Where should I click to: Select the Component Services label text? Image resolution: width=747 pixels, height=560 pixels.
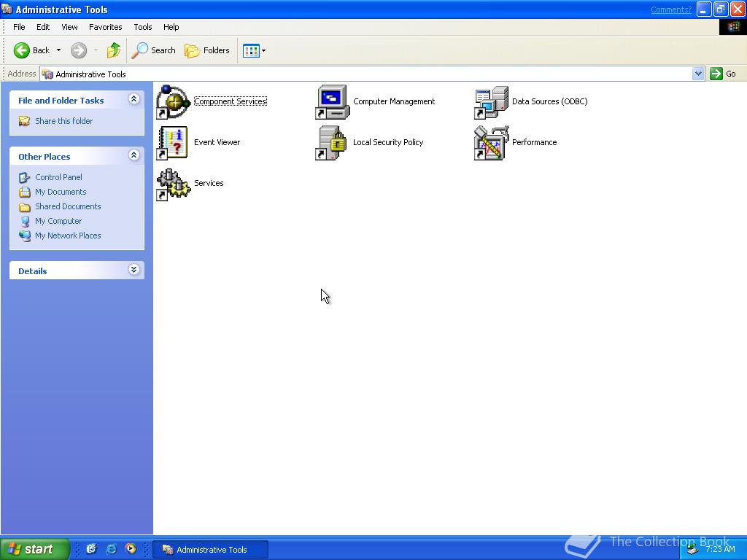[x=230, y=101]
